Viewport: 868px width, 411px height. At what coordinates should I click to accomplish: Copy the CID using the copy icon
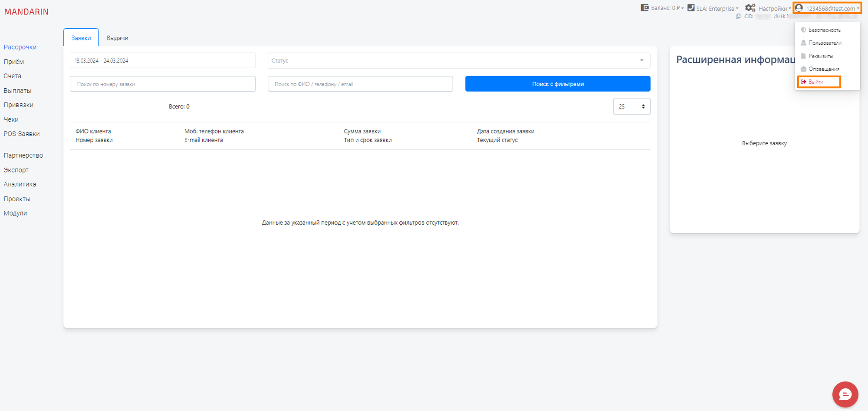coord(738,17)
